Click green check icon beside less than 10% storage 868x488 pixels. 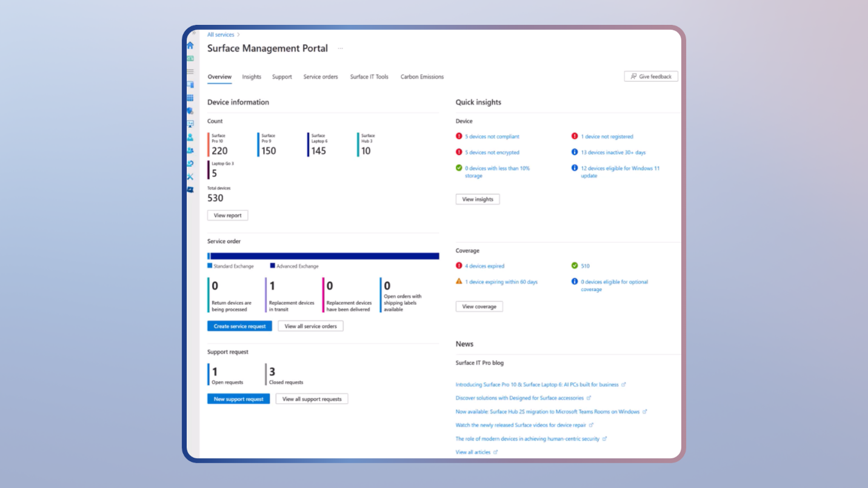(x=459, y=168)
